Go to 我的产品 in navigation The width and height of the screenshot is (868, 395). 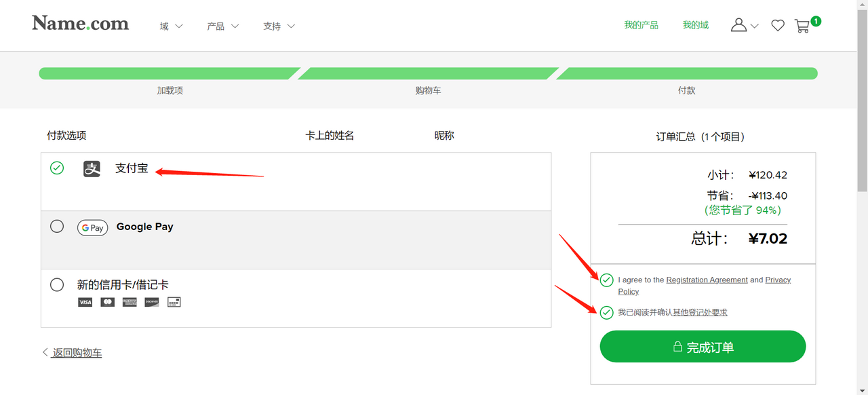[641, 25]
